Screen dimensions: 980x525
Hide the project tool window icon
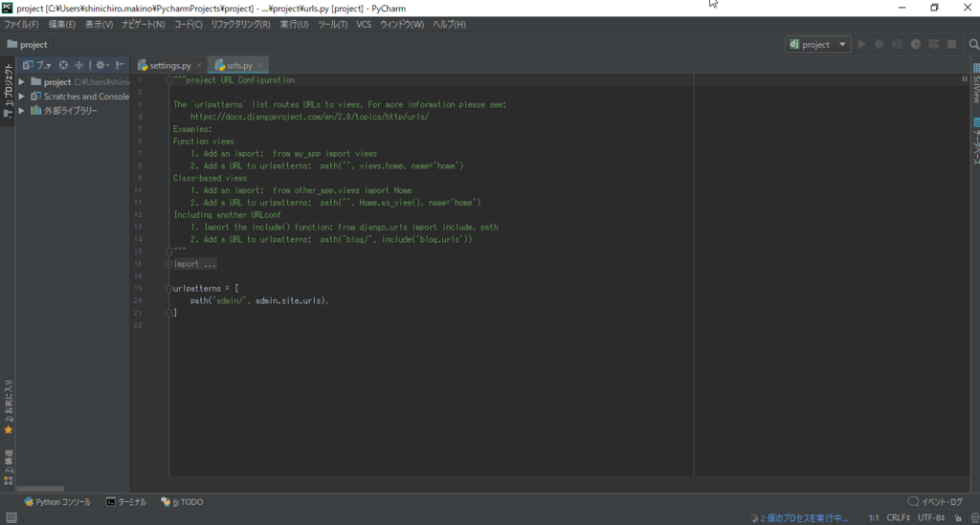tap(120, 65)
